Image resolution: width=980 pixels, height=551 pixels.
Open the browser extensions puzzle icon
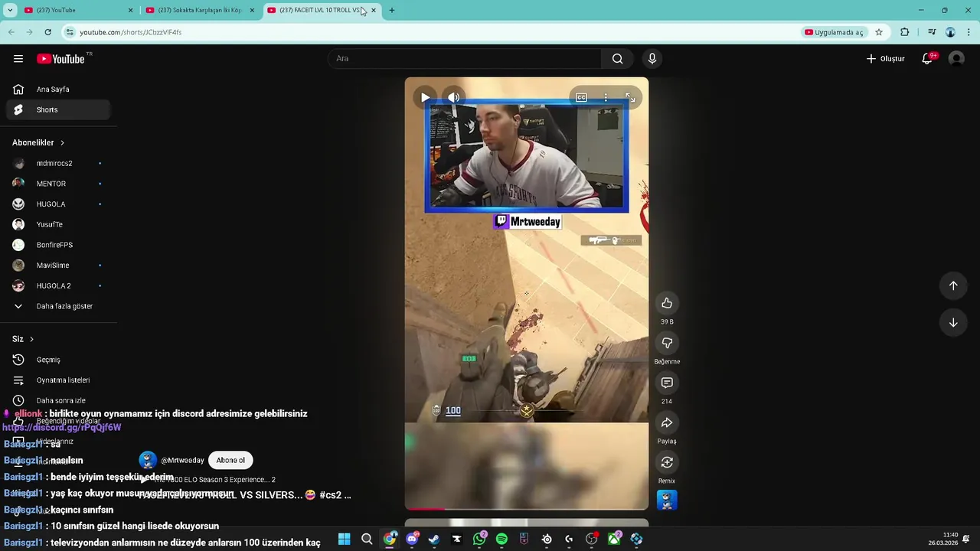pyautogui.click(x=905, y=32)
